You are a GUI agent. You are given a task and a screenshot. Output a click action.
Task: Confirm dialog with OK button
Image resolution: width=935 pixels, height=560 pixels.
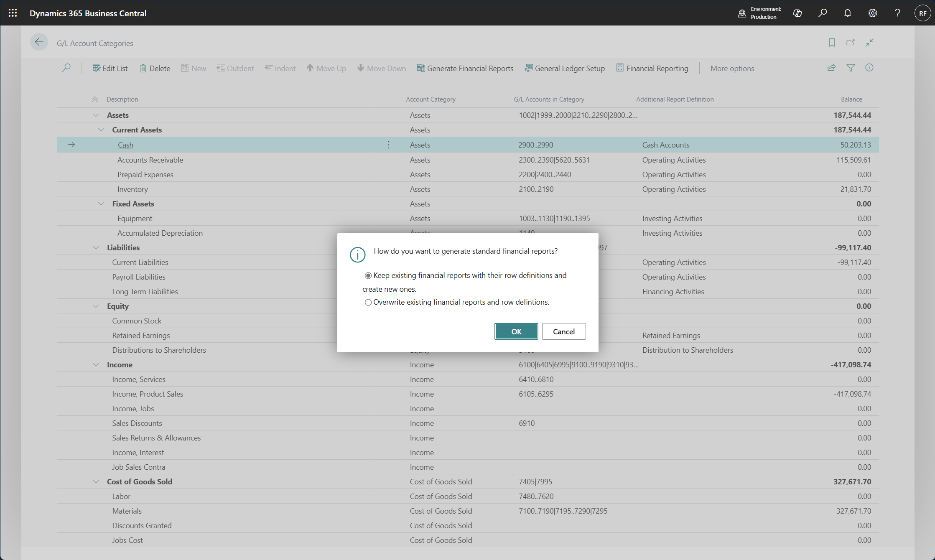[516, 331]
